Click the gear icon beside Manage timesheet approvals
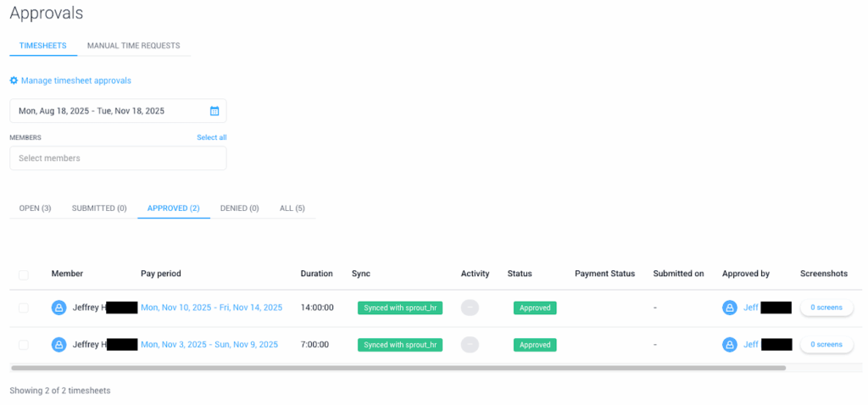868x405 pixels. click(x=14, y=80)
